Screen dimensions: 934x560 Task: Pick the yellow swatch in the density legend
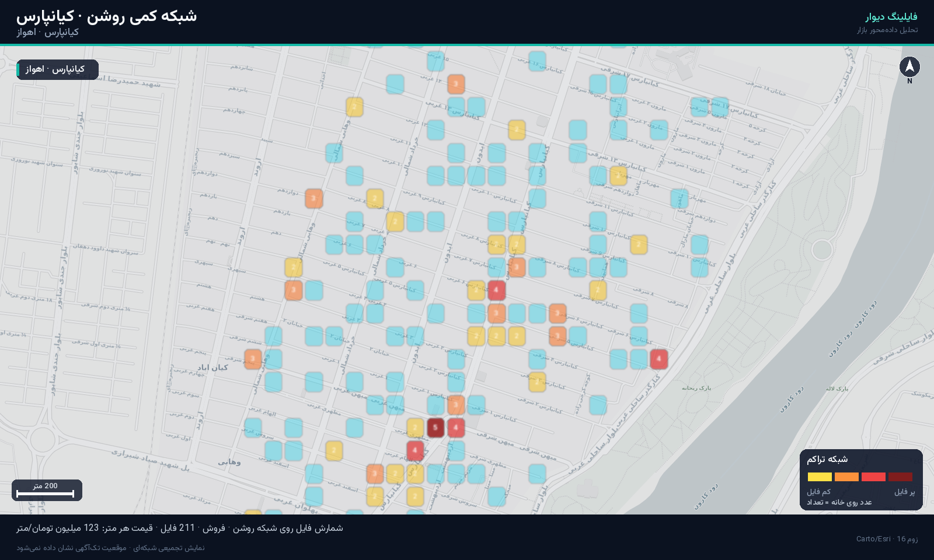click(820, 477)
